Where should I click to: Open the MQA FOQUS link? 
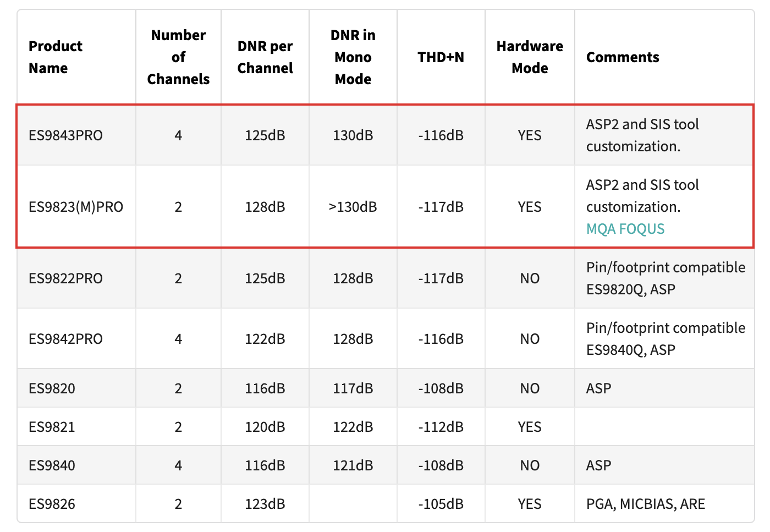click(x=625, y=229)
